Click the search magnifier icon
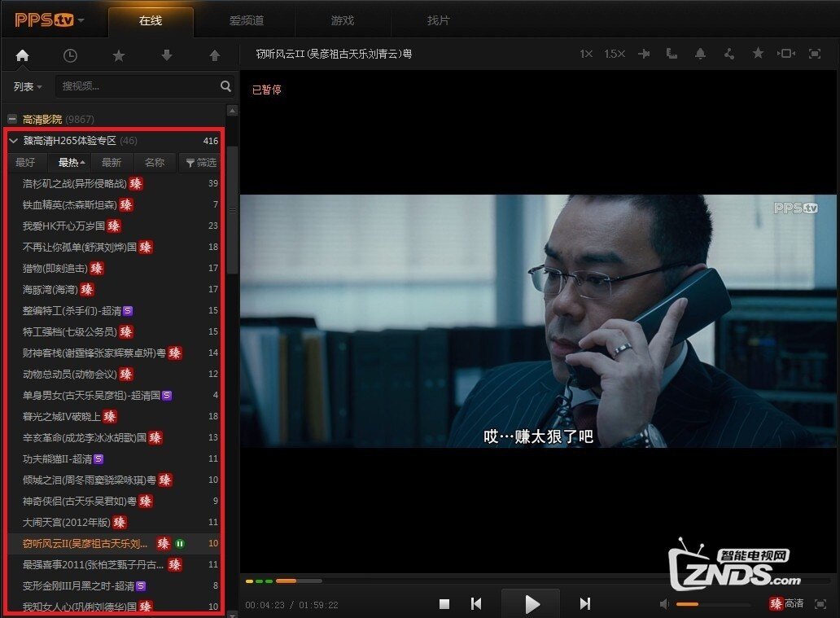840x618 pixels. point(225,85)
